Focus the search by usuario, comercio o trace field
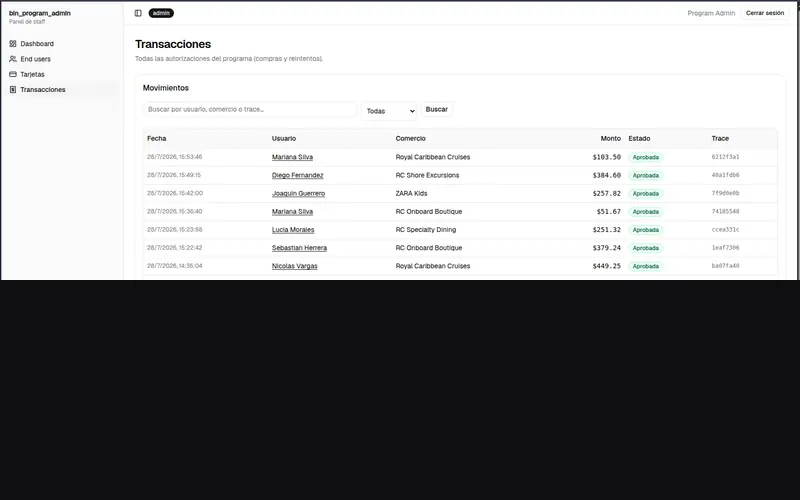The image size is (800, 500). (250, 109)
